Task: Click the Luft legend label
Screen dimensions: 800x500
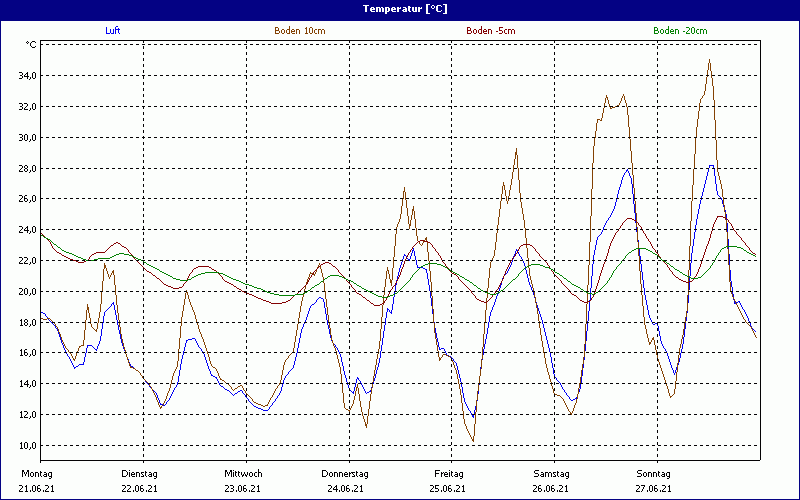Action: (113, 31)
